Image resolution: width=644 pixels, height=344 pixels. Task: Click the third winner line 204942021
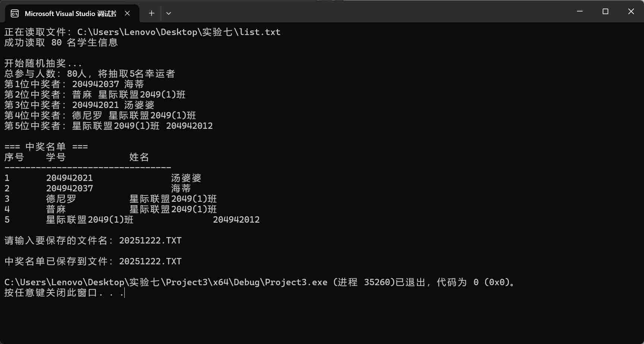pos(79,105)
